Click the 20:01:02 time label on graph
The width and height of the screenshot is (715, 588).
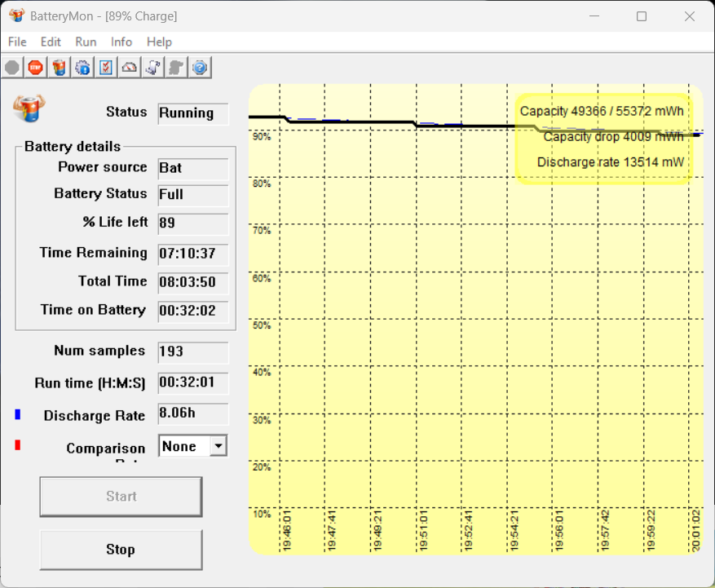pyautogui.click(x=696, y=531)
